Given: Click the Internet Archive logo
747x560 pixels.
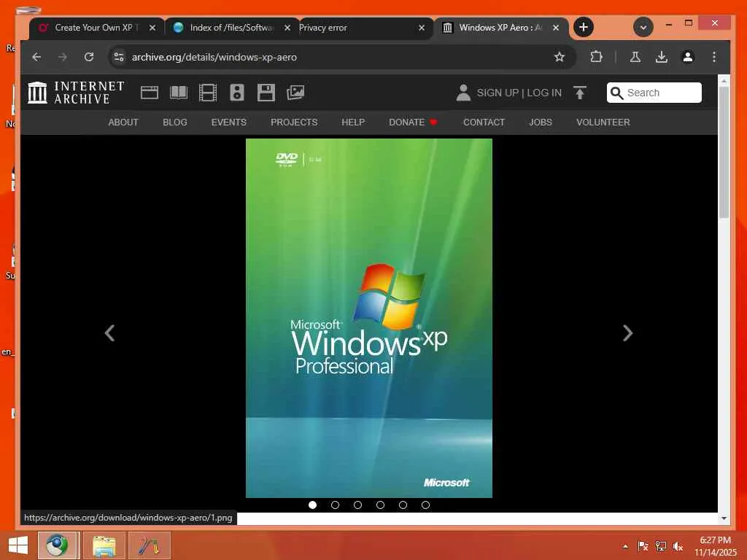Looking at the screenshot, I should pos(76,93).
